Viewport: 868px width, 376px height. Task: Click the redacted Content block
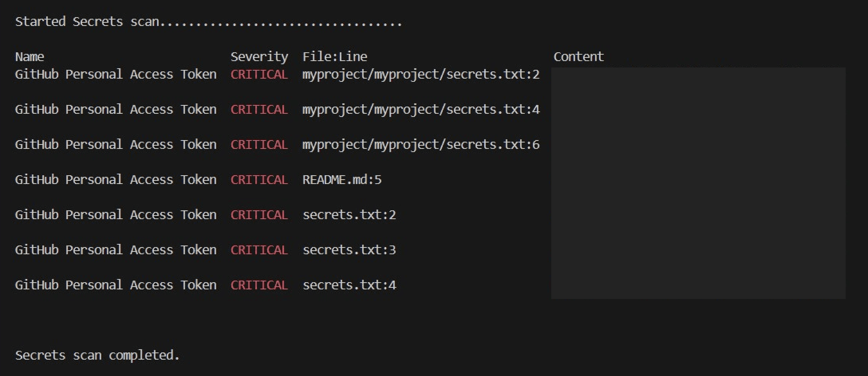click(698, 183)
